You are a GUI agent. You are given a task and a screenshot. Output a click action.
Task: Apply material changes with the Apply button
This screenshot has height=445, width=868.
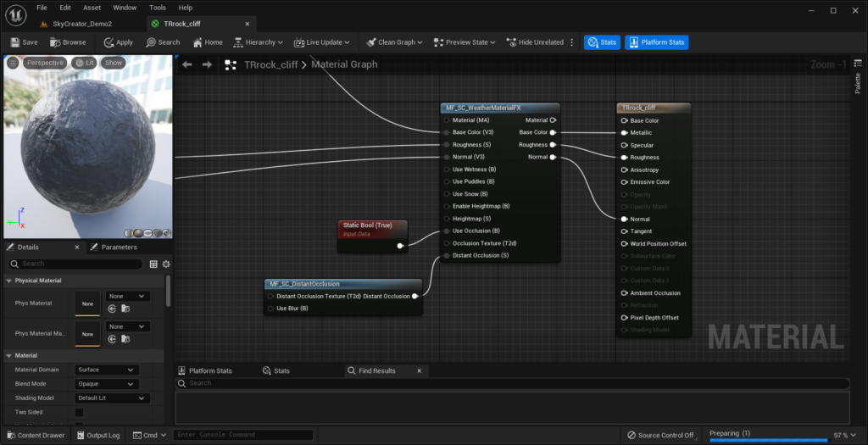119,42
